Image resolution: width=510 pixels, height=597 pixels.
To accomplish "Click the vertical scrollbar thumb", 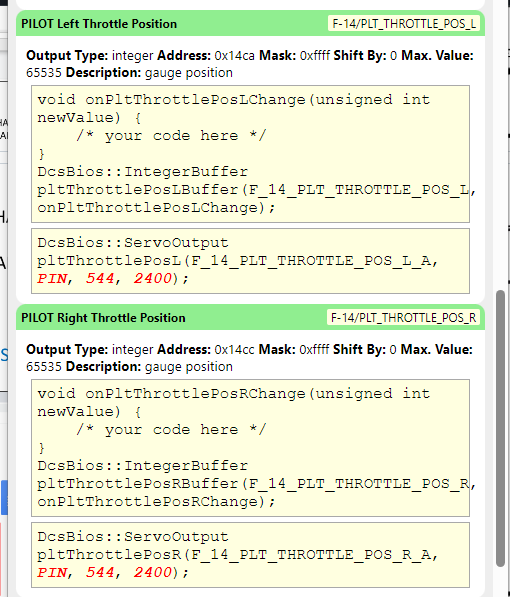I will [x=500, y=428].
